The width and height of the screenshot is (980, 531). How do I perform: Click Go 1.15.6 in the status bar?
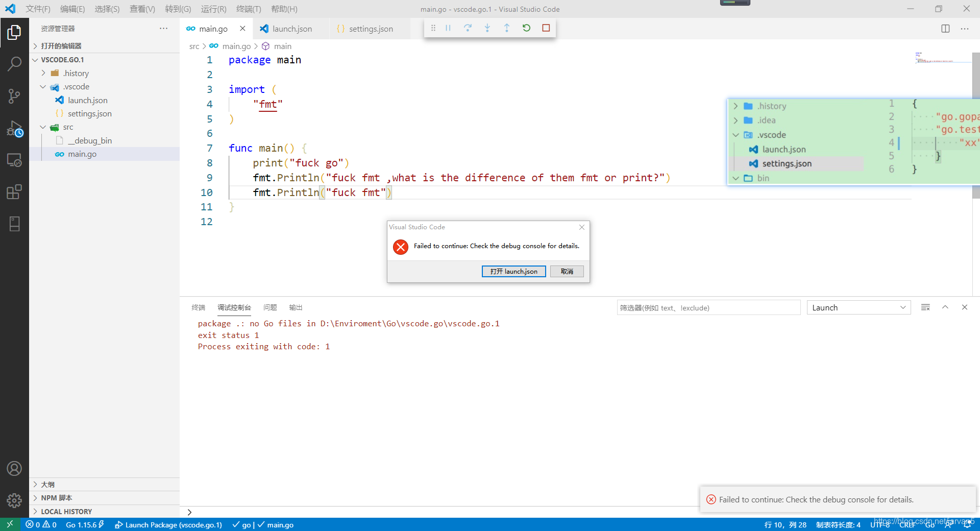pos(81,524)
